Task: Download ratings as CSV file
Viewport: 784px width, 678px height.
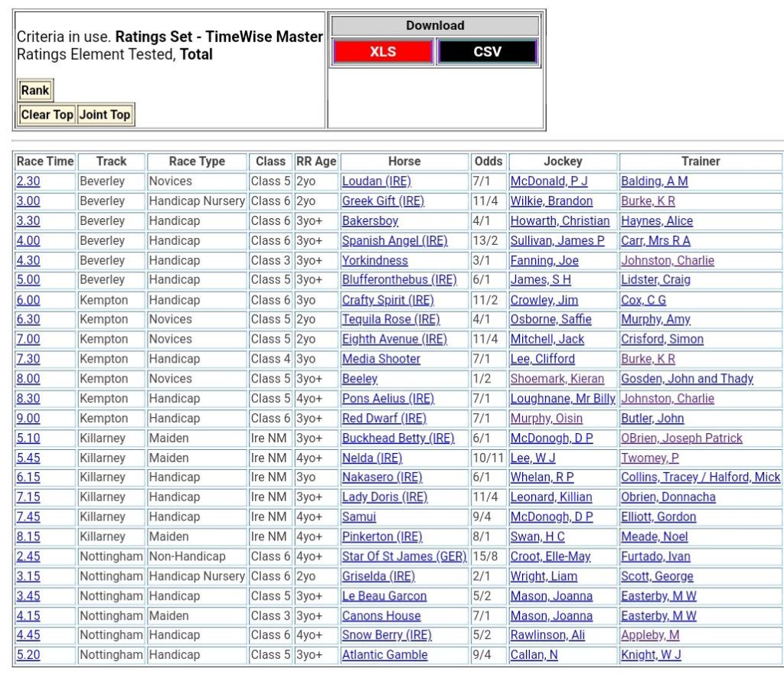Action: coord(487,52)
